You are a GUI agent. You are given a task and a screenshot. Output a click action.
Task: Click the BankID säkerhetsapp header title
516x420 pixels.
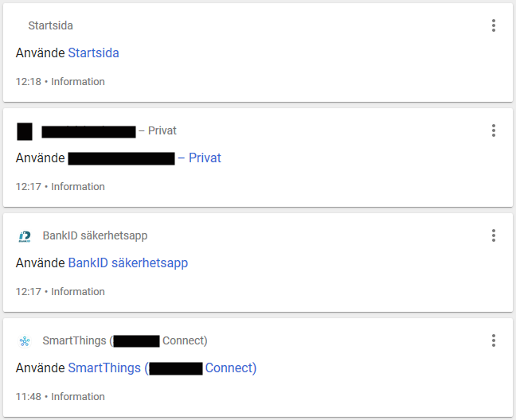point(95,236)
